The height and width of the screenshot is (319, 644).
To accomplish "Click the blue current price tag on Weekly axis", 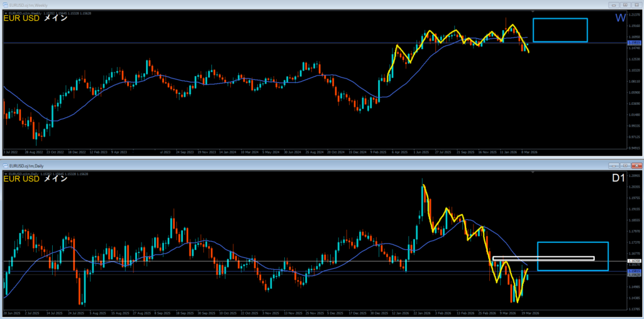I will point(635,43).
